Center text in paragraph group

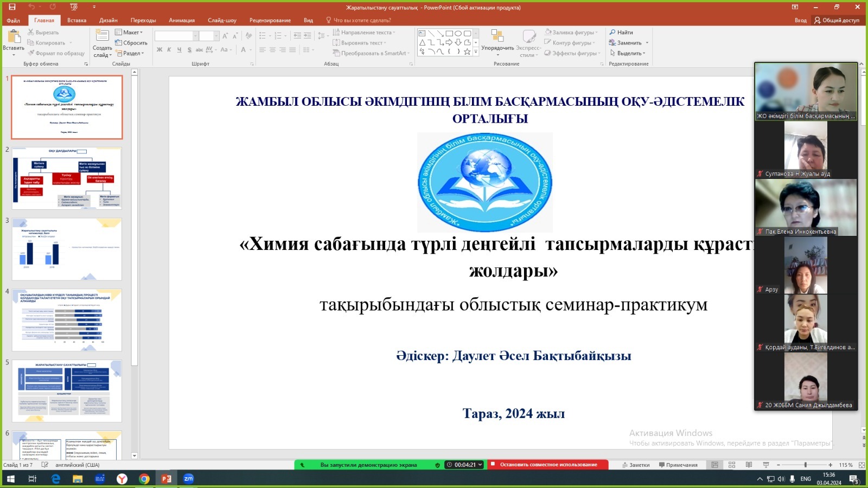(272, 50)
